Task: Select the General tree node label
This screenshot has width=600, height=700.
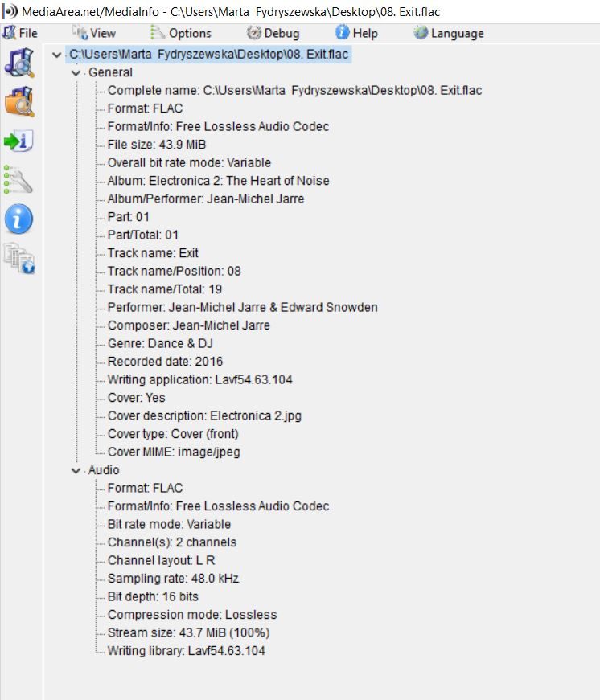Action: (110, 72)
